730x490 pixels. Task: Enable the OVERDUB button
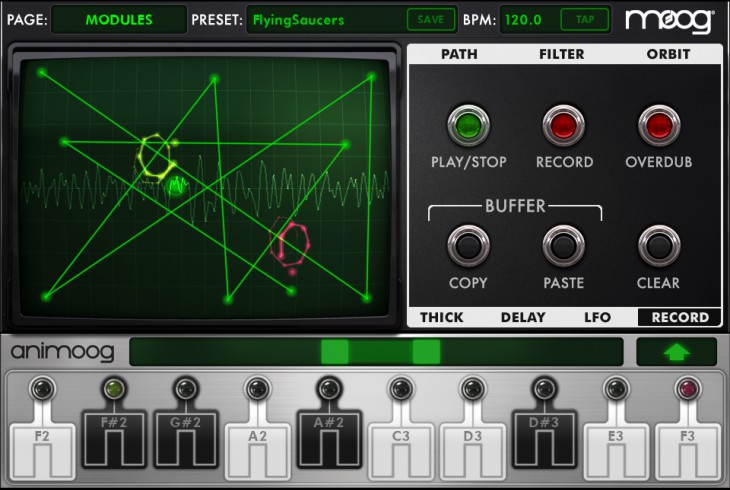659,126
